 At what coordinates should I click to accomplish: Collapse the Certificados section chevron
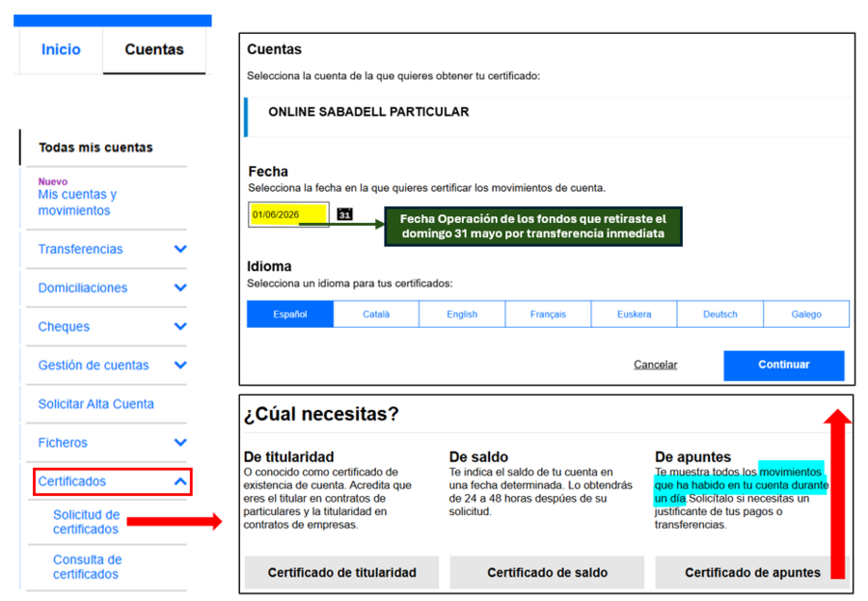tap(180, 481)
